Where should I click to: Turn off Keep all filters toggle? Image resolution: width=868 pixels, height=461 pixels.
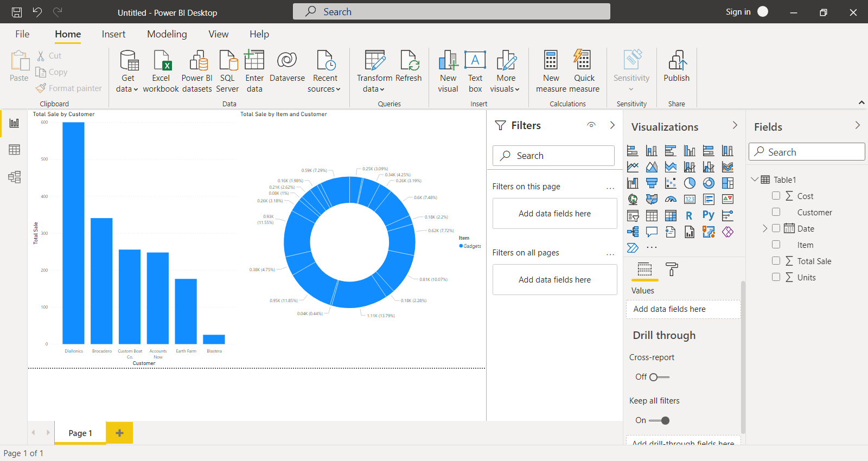[x=659, y=420]
